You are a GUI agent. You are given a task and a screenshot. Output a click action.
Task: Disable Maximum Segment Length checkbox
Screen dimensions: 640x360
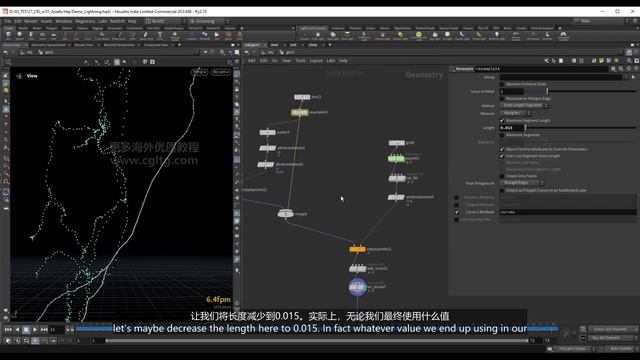point(502,121)
